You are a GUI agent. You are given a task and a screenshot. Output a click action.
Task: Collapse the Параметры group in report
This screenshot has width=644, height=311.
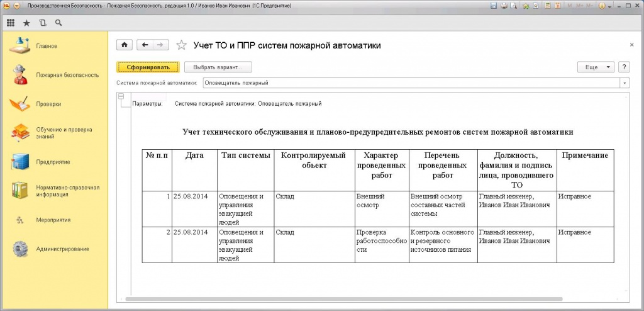click(x=121, y=96)
